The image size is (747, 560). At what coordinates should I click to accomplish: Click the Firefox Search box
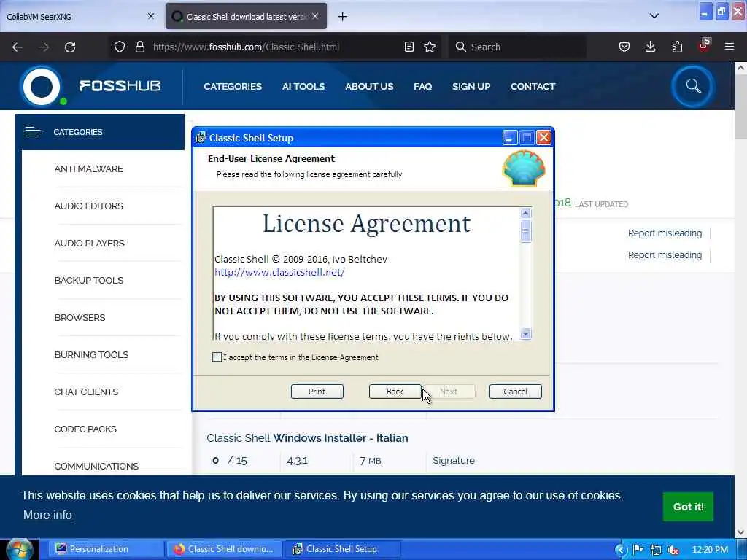point(517,47)
